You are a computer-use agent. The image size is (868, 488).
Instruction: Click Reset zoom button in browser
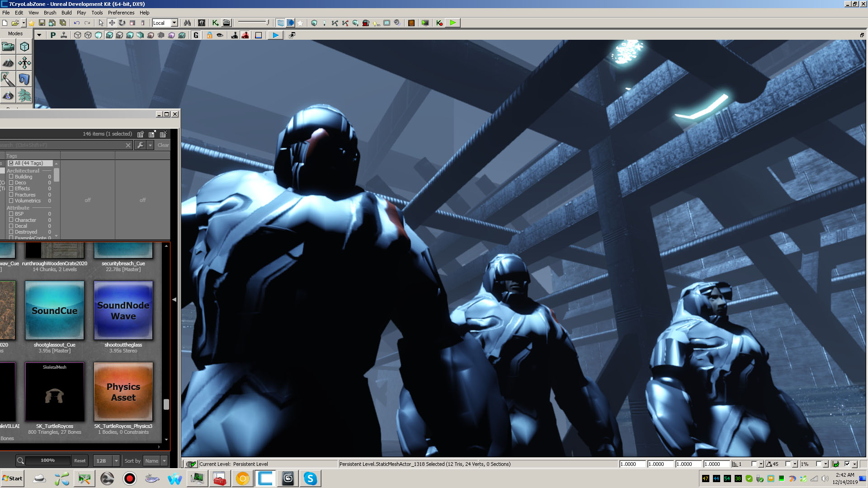[x=80, y=461]
